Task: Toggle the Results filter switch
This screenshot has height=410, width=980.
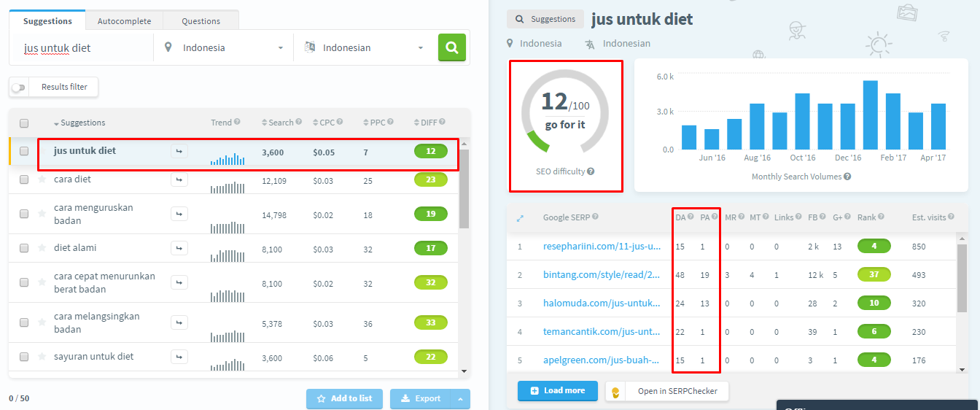Action: 18,88
